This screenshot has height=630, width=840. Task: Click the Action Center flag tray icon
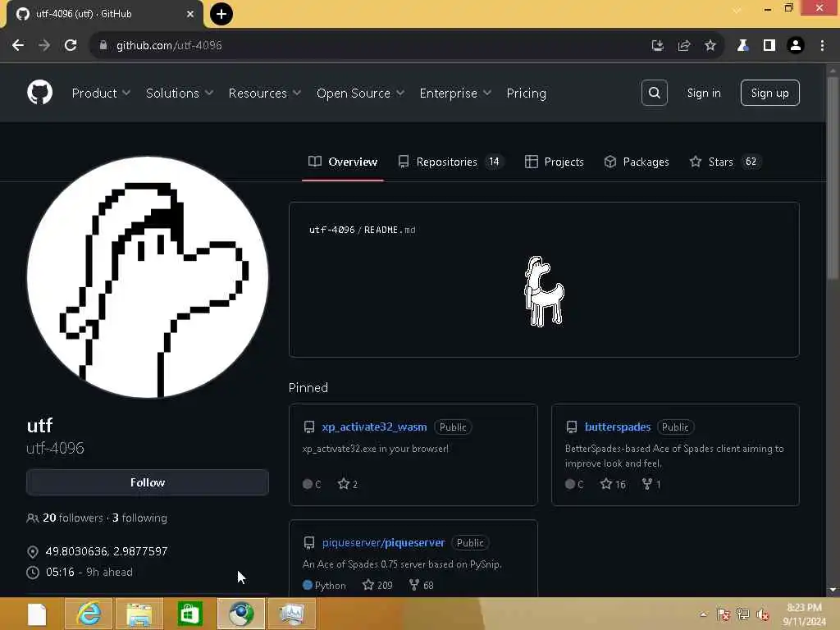(x=724, y=614)
